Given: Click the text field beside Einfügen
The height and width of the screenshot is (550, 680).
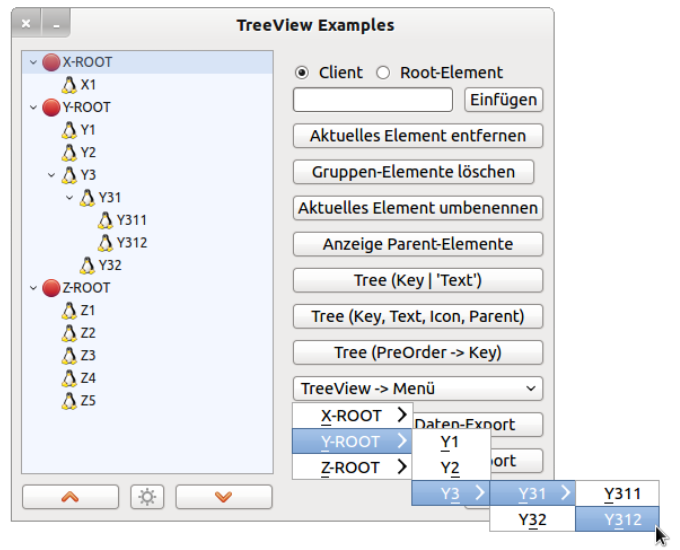Looking at the screenshot, I should point(374,99).
